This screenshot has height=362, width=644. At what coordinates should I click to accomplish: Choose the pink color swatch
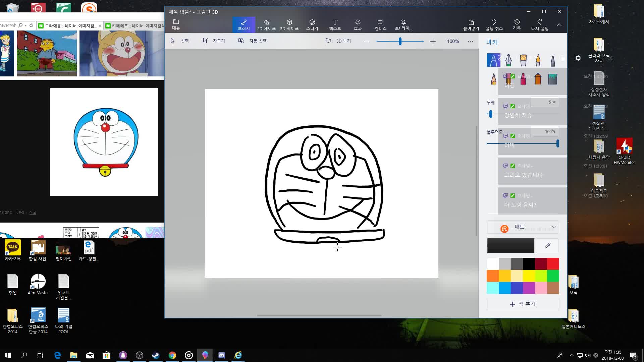(x=541, y=288)
